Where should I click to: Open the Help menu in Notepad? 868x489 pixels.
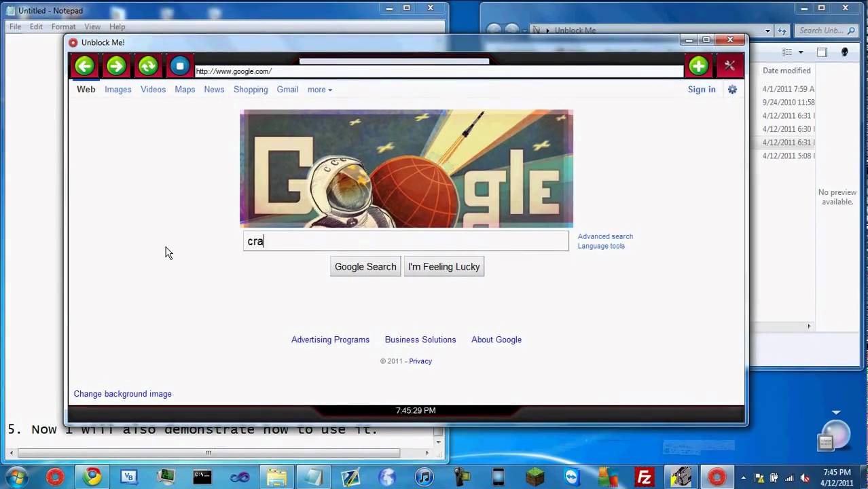(117, 26)
